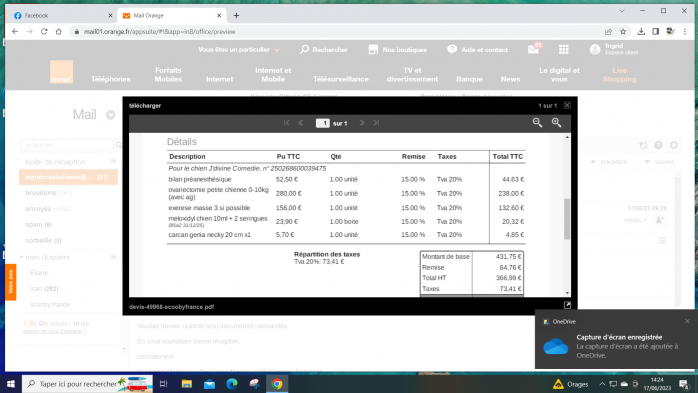The image size is (698, 393).
Task: Add folder next to boîte de réception
Action: (113, 161)
